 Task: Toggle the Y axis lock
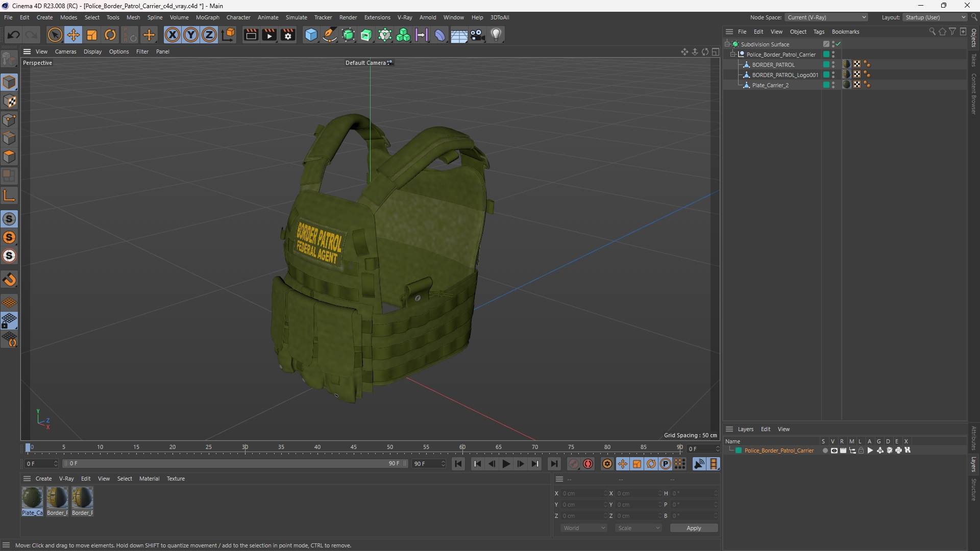point(191,35)
